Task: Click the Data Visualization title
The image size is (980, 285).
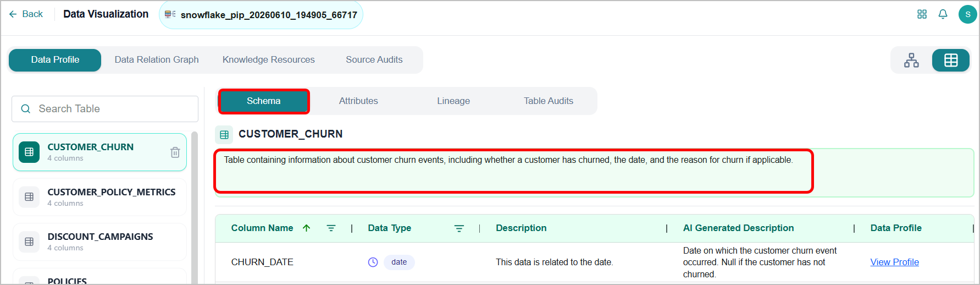Action: (x=106, y=14)
